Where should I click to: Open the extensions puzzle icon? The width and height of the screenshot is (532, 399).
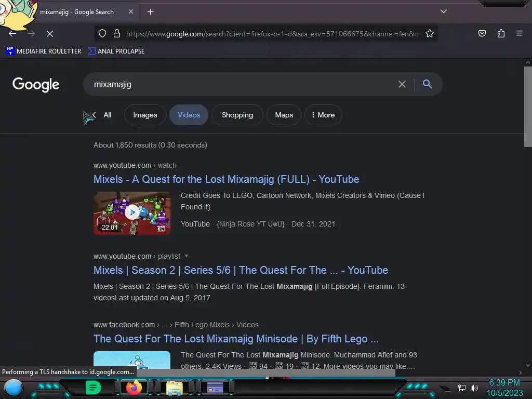[x=501, y=33]
